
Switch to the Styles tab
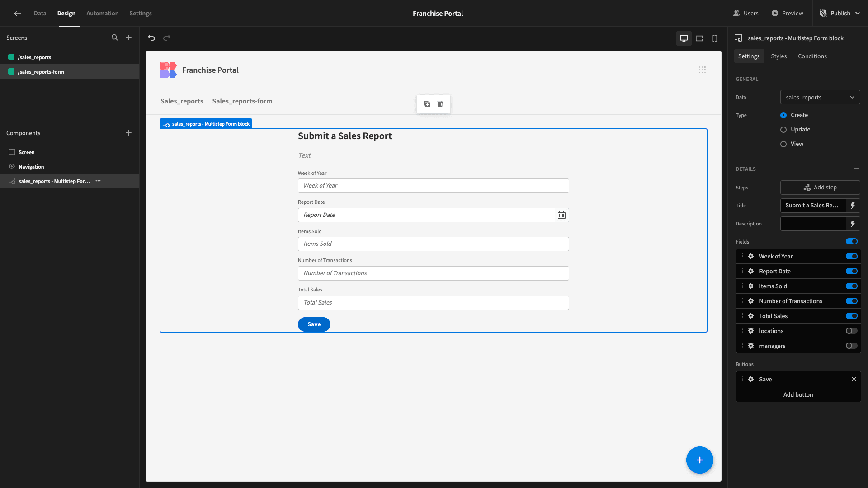(779, 56)
